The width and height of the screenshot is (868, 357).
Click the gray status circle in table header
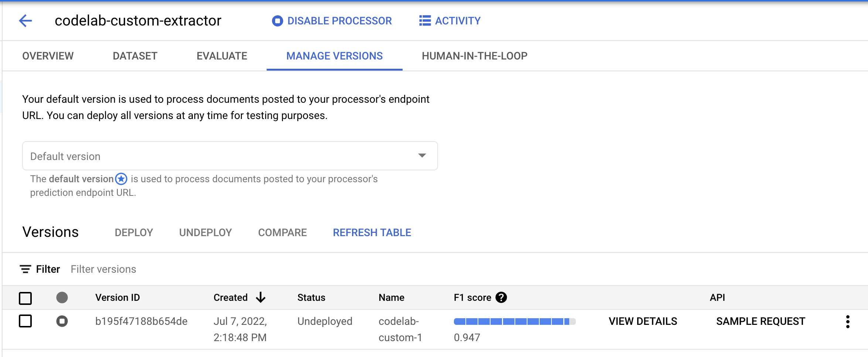62,297
